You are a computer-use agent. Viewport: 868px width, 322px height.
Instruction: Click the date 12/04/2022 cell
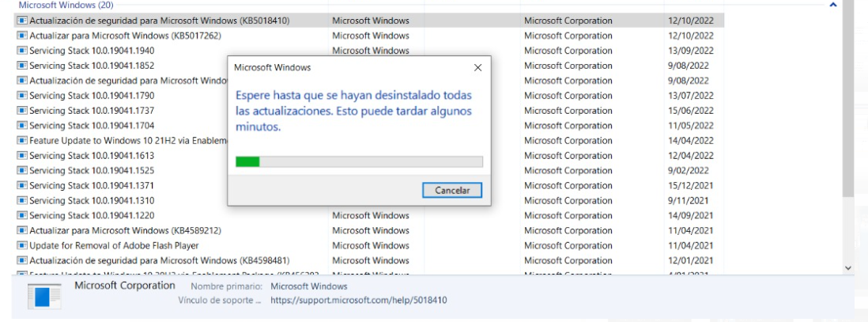pyautogui.click(x=691, y=155)
